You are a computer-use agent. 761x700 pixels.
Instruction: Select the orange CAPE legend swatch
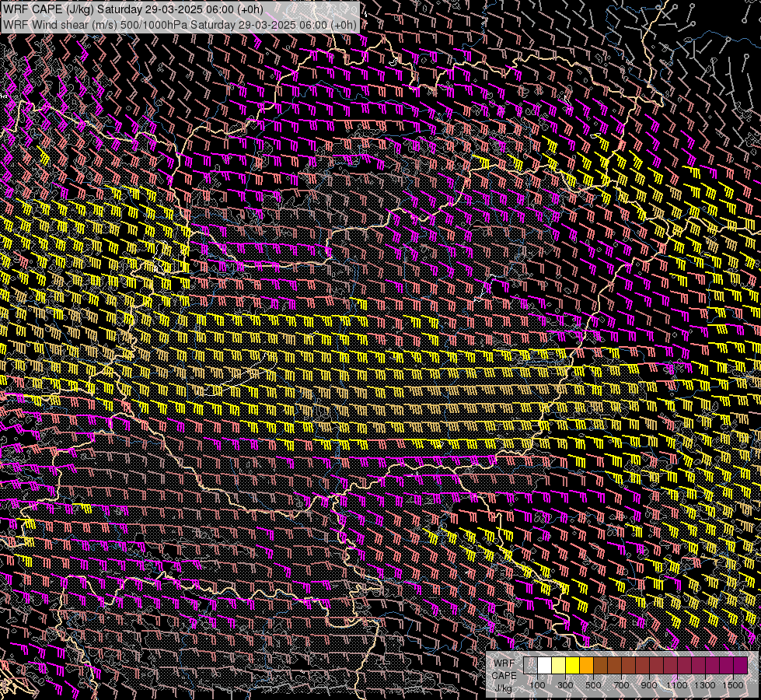tap(586, 665)
